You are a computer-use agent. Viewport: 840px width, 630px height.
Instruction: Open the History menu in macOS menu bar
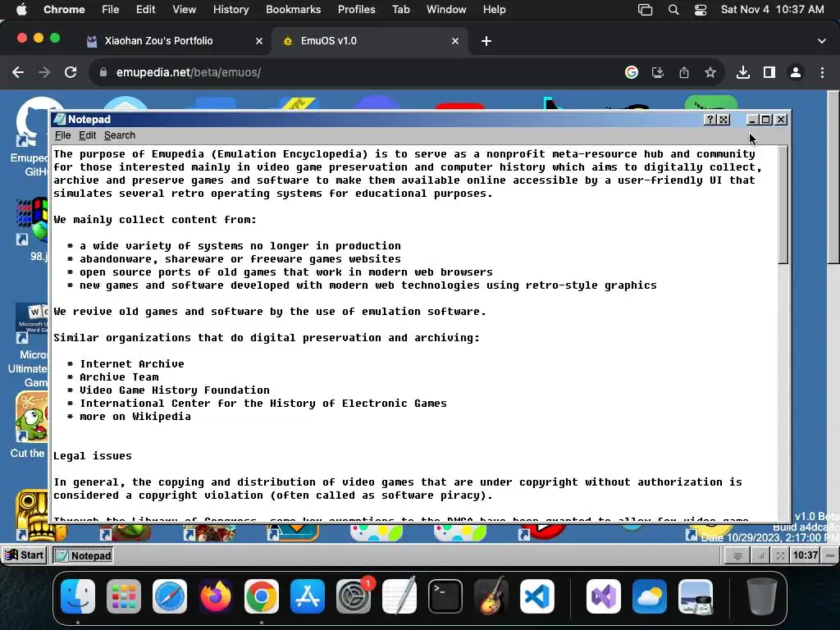[x=231, y=10]
